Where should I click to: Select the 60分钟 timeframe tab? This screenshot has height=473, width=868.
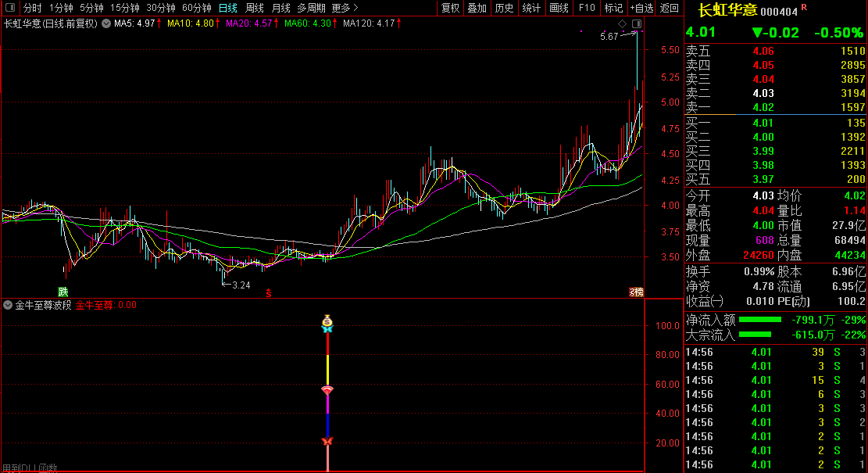point(197,8)
